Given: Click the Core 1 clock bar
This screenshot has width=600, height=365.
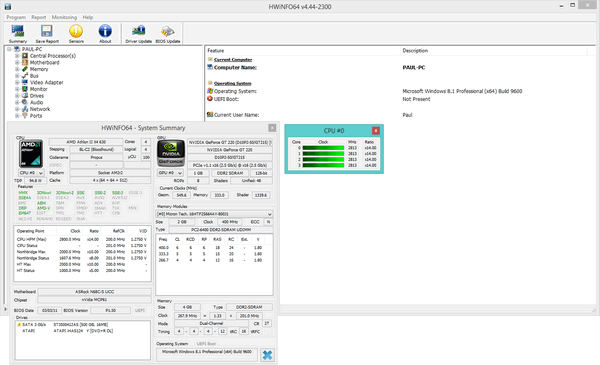Looking at the screenshot, I should [323, 153].
